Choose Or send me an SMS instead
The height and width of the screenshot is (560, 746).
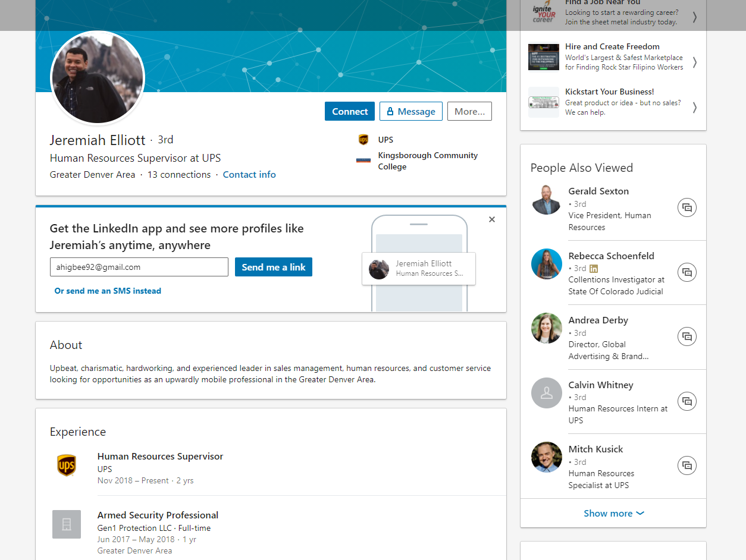[108, 291]
